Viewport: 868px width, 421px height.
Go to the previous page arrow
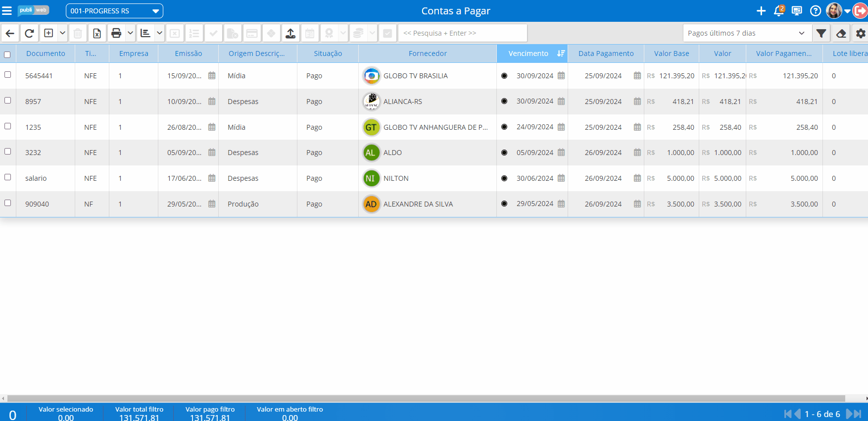(797, 414)
